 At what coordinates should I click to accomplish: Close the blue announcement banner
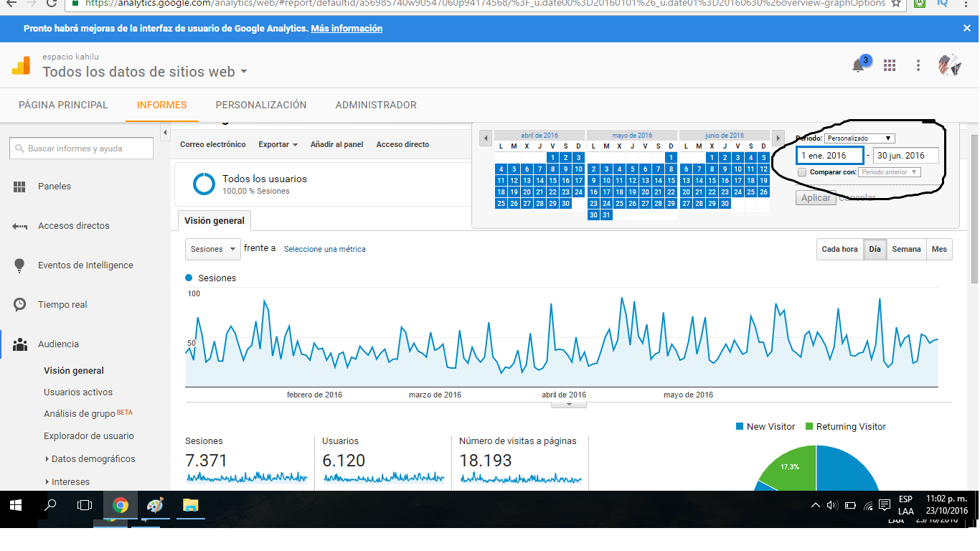click(x=966, y=28)
